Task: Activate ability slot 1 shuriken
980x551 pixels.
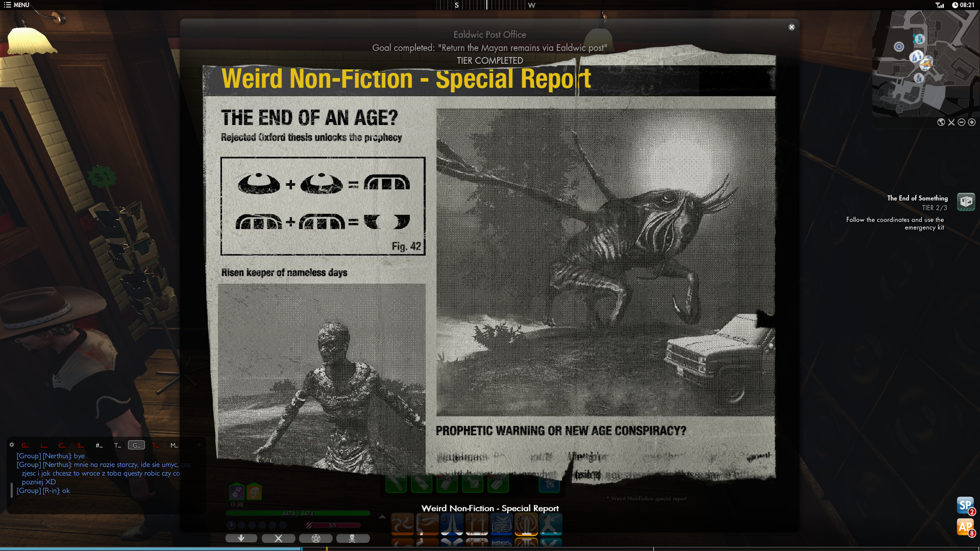Action: coord(402,524)
